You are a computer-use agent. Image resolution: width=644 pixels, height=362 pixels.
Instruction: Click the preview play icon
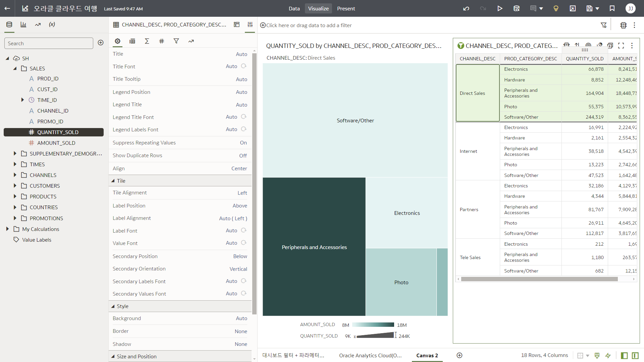(500, 9)
